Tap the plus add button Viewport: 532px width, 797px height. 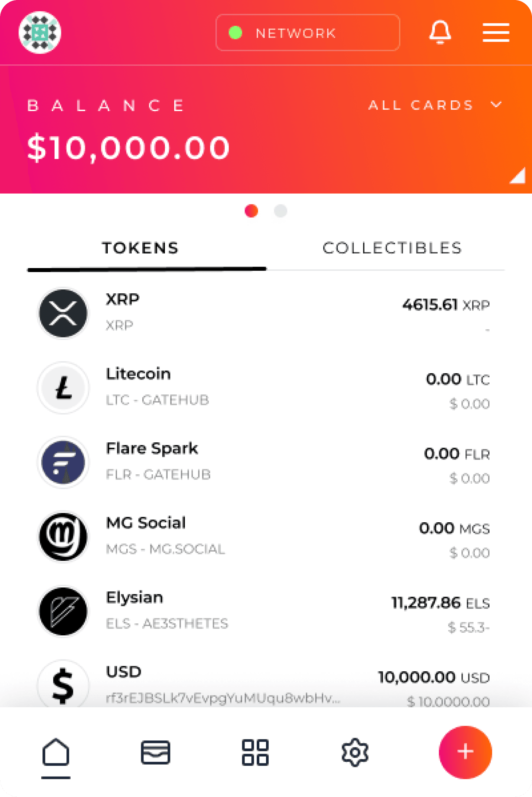coord(465,752)
